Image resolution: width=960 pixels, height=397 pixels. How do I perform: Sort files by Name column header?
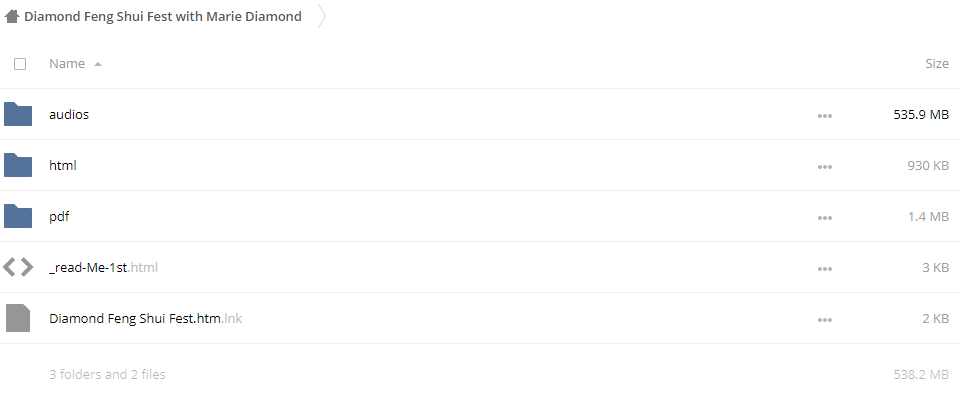click(x=67, y=64)
